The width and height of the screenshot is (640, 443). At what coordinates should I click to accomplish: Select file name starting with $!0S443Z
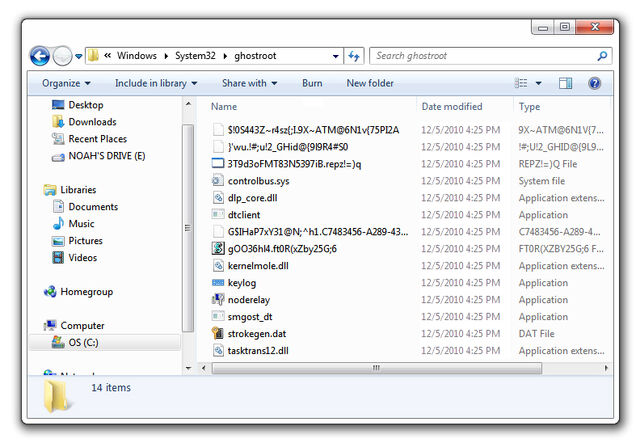313,130
